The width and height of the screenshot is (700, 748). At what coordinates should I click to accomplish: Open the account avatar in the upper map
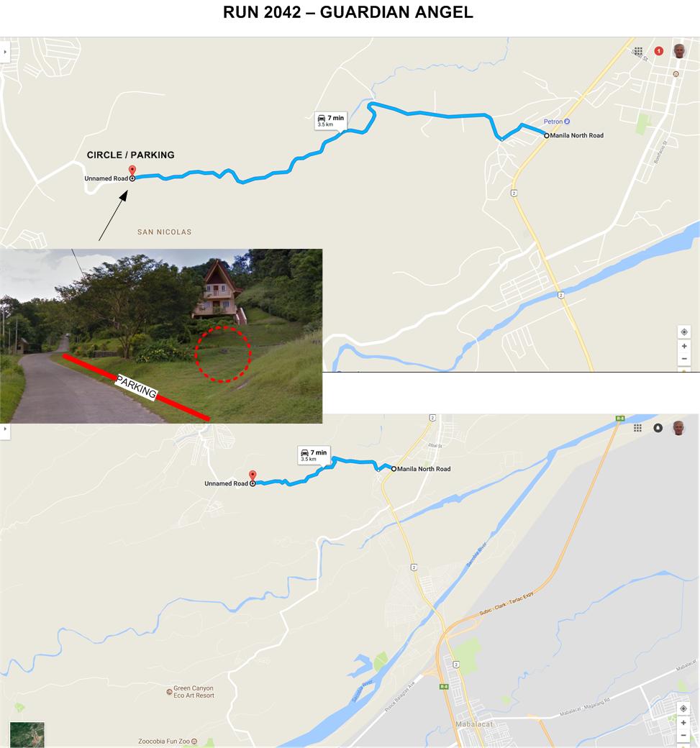pos(679,50)
